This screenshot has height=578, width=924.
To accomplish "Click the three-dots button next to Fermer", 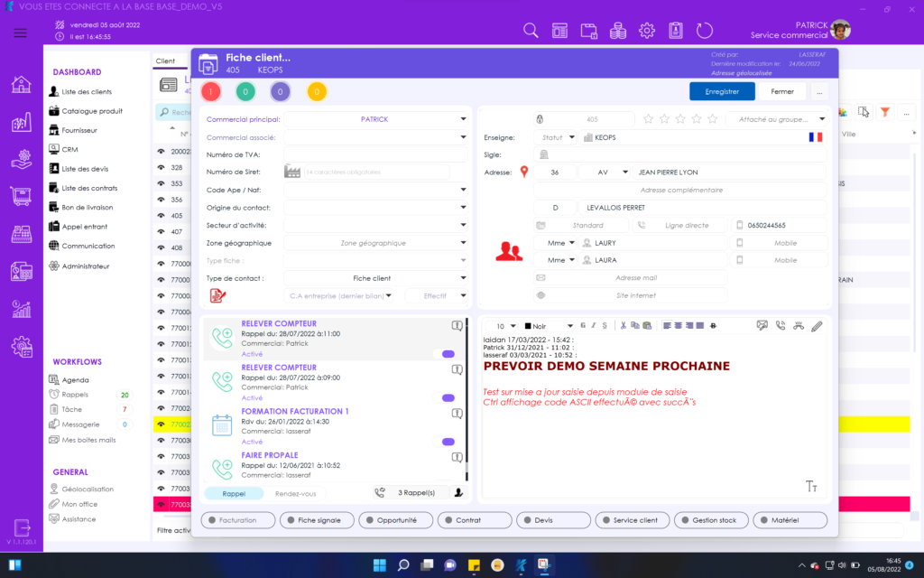I will [x=819, y=91].
